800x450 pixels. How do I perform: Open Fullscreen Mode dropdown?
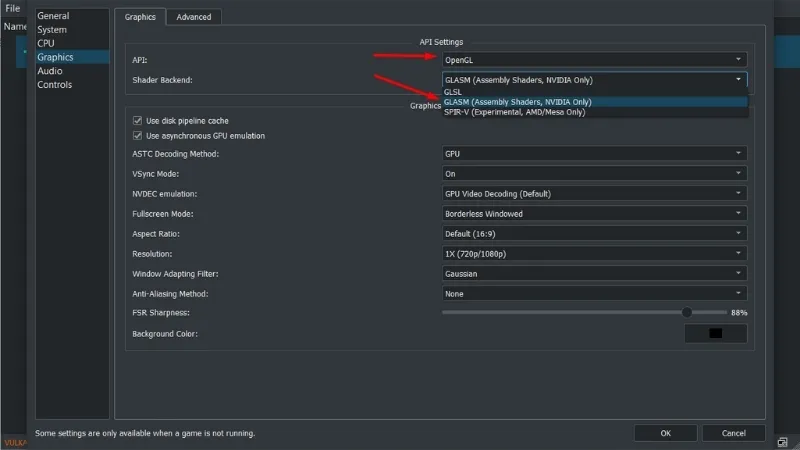[x=594, y=214]
